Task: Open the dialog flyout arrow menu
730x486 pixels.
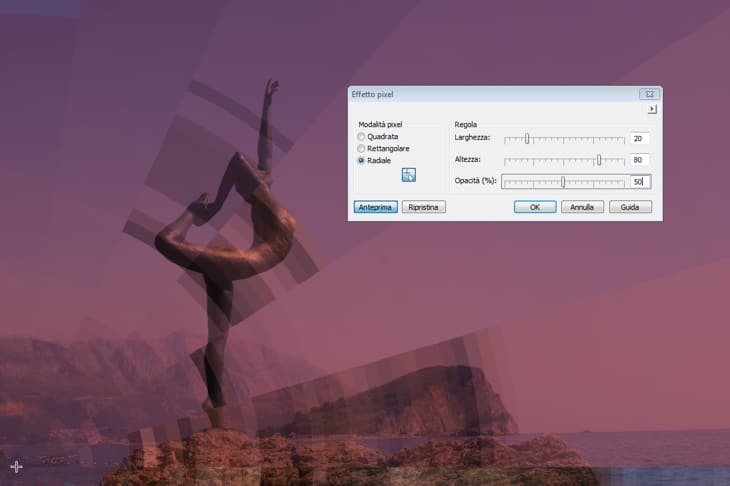Action: [652, 109]
